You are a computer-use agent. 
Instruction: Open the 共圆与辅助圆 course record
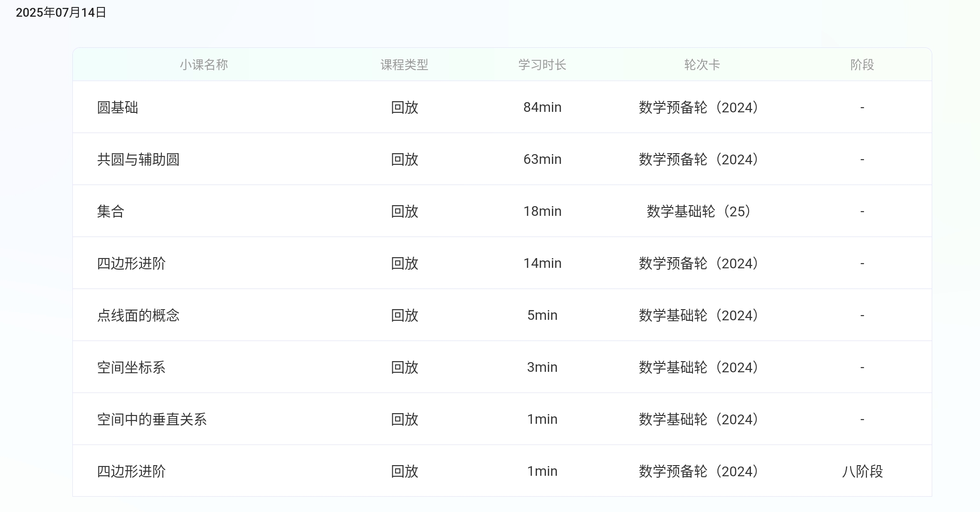coord(139,159)
